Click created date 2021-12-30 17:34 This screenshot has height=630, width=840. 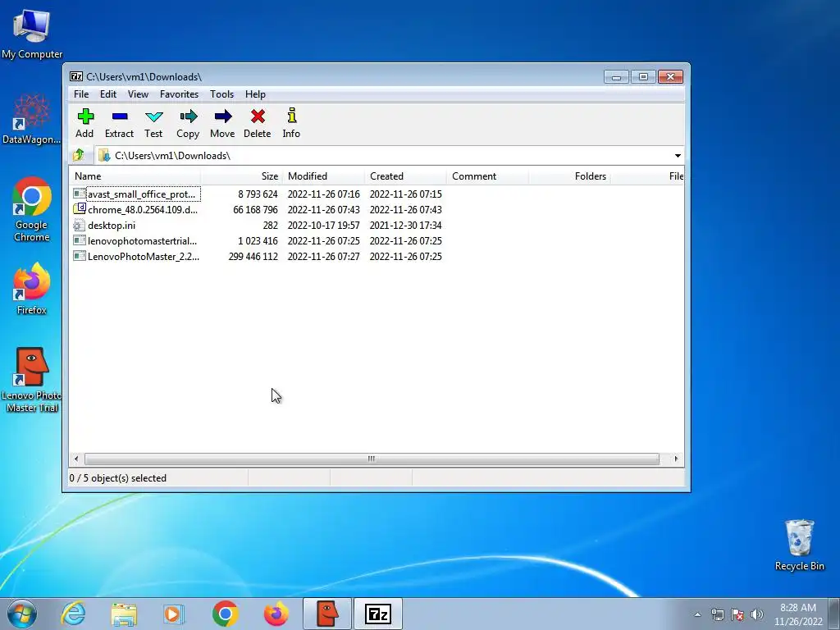(x=405, y=225)
